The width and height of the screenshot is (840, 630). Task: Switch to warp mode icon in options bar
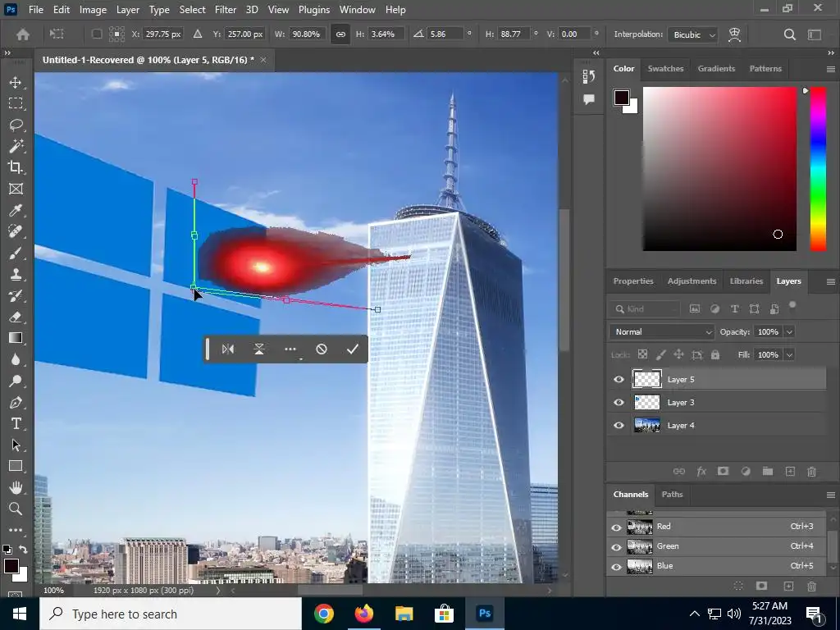[x=734, y=34]
